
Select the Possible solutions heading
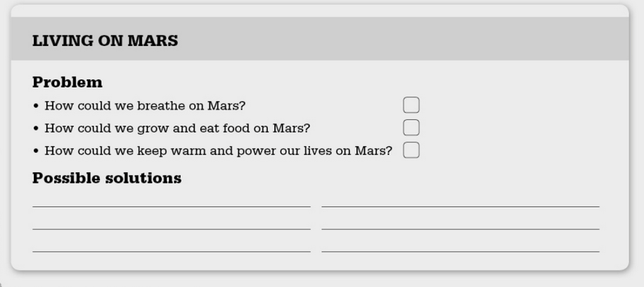[107, 178]
